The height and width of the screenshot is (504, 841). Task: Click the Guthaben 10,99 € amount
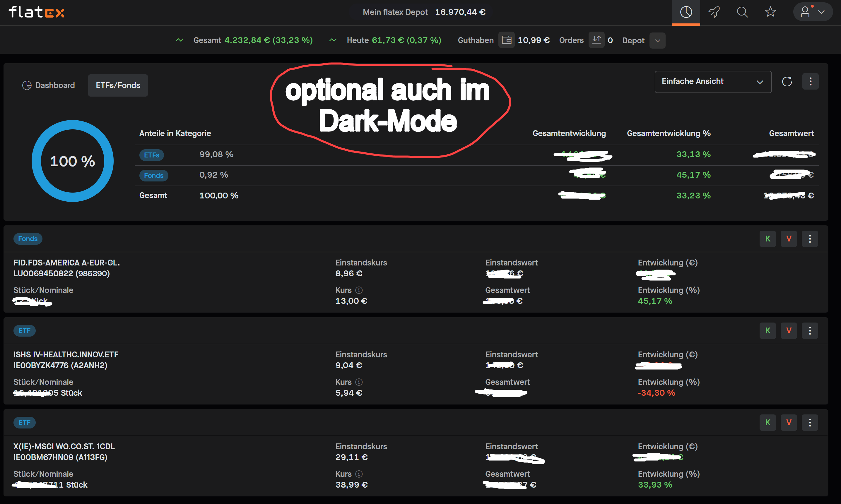tap(534, 40)
